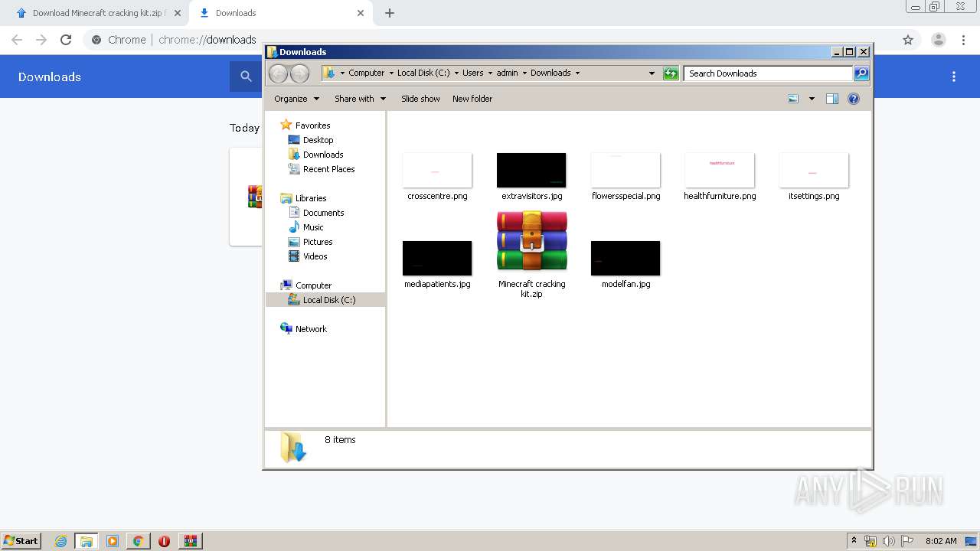
Task: Click the Explorer Forward navigation button
Action: point(299,73)
